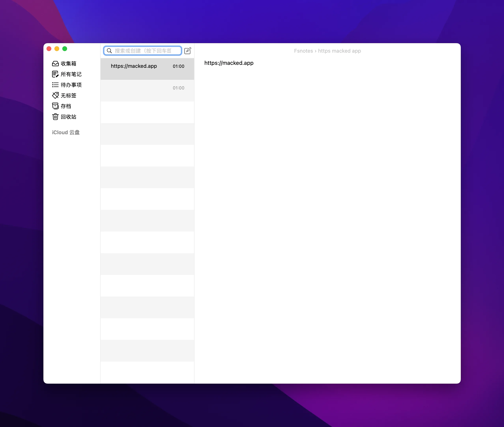Select the untitled note dated 01:00
The height and width of the screenshot is (427, 504).
coord(147,90)
